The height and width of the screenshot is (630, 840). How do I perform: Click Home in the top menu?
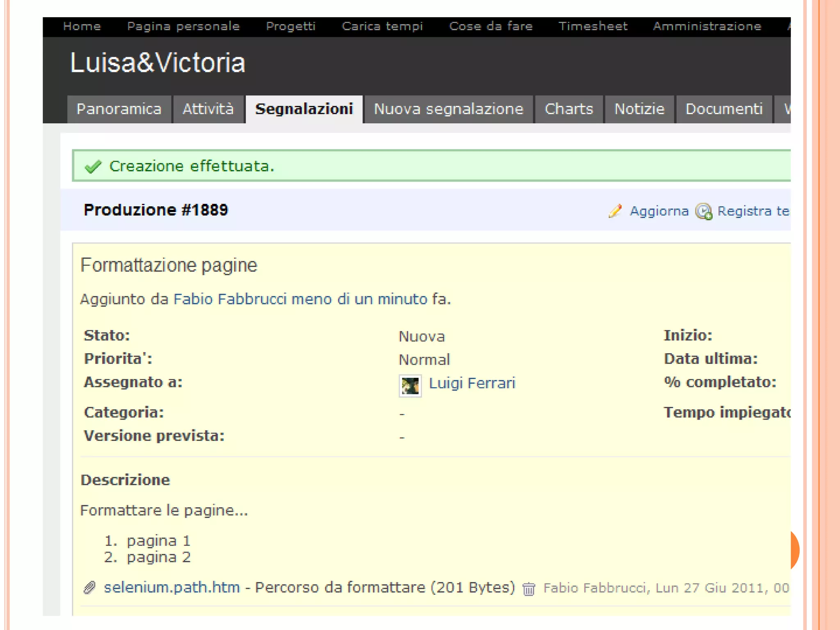82,26
